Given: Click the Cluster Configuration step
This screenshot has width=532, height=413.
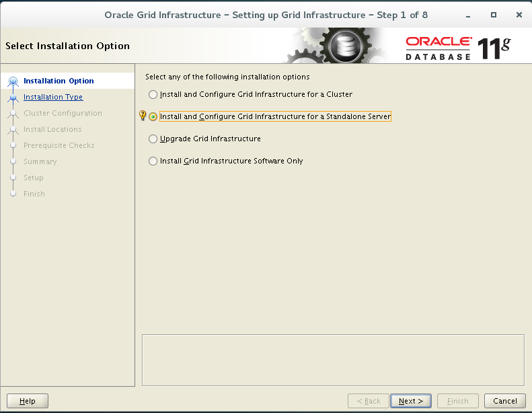Looking at the screenshot, I should (63, 113).
